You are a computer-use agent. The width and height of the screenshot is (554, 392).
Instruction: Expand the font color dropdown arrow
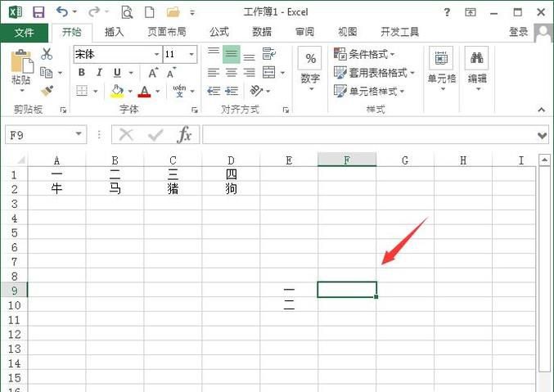158,92
